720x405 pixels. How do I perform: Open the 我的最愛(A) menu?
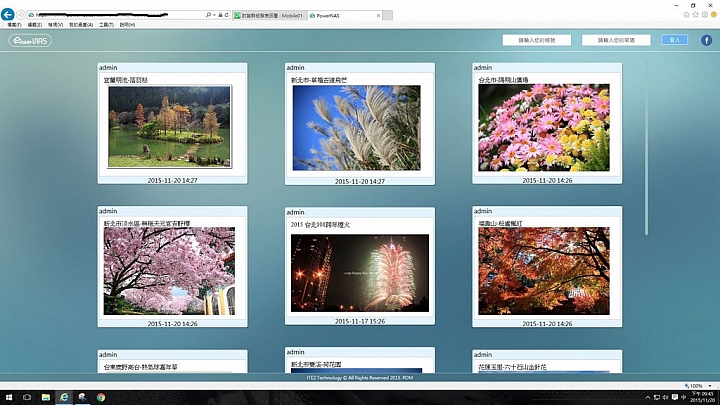pos(81,25)
